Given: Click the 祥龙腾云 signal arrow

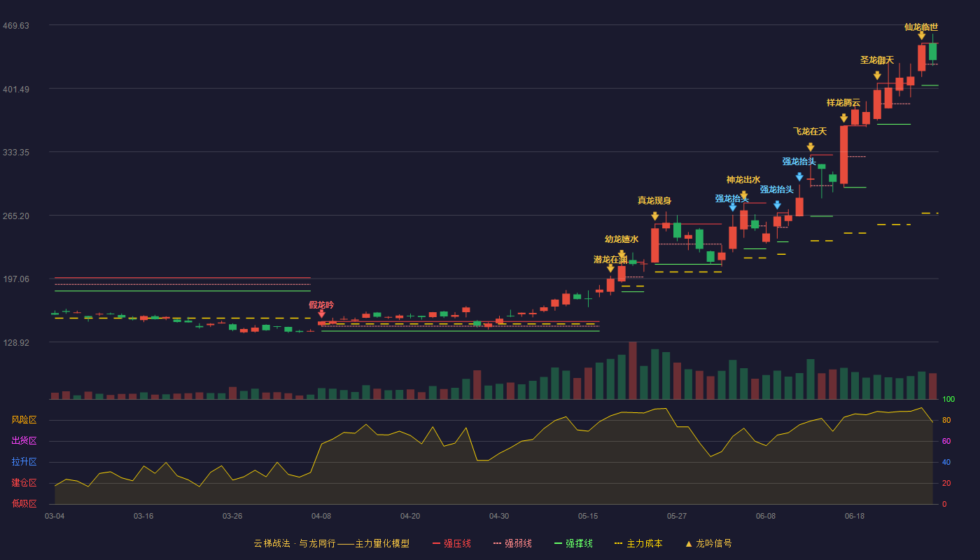Looking at the screenshot, I should pos(843,118).
